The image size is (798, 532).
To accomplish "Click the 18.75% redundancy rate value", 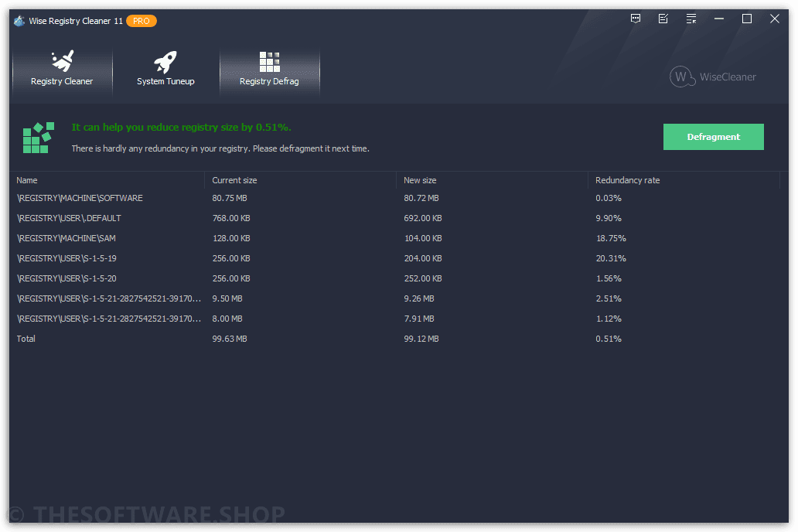I will 611,238.
